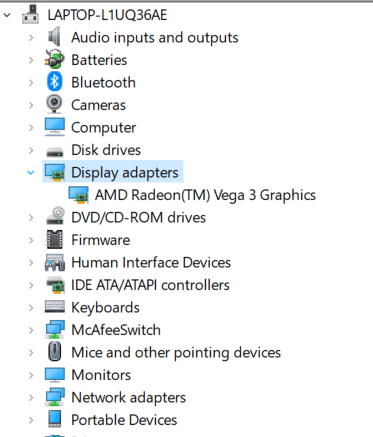Expand the Network adapters node
Image resolution: width=373 pixels, height=437 pixels.
pyautogui.click(x=31, y=398)
